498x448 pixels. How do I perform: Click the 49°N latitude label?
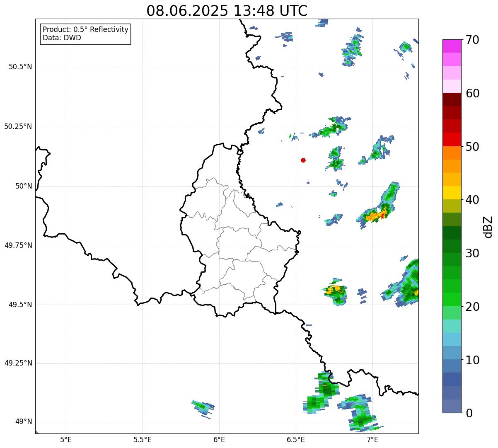pyautogui.click(x=24, y=422)
